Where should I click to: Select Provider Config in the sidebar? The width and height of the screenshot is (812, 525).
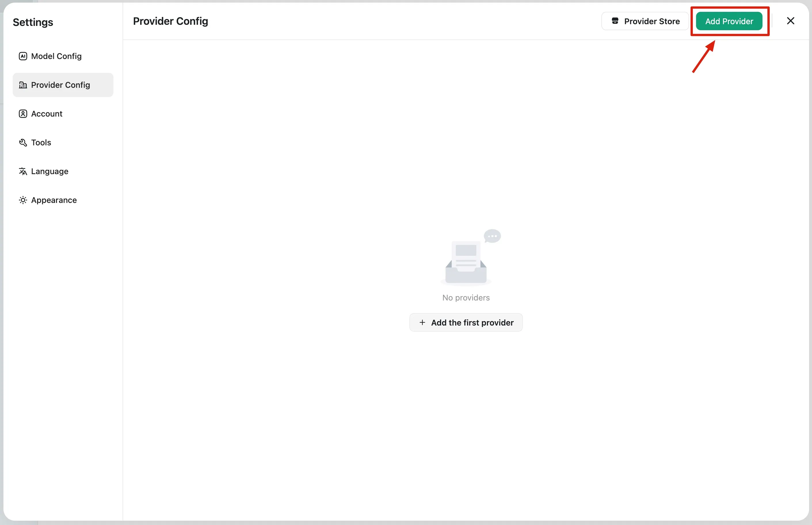(61, 85)
